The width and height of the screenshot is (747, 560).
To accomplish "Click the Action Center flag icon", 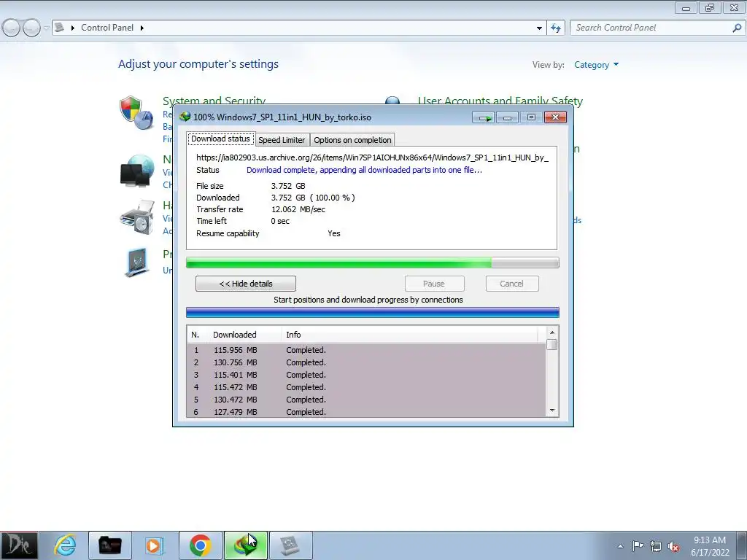I will pyautogui.click(x=638, y=546).
